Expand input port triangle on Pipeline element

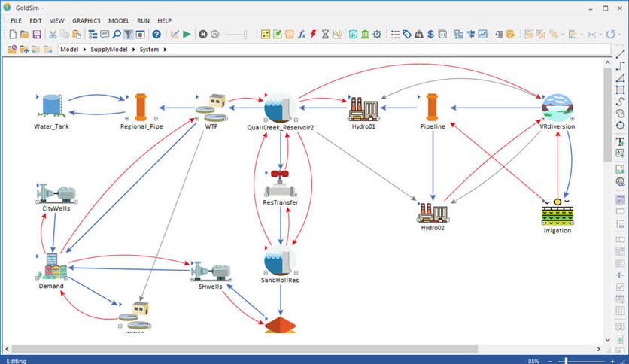pyautogui.click(x=418, y=96)
